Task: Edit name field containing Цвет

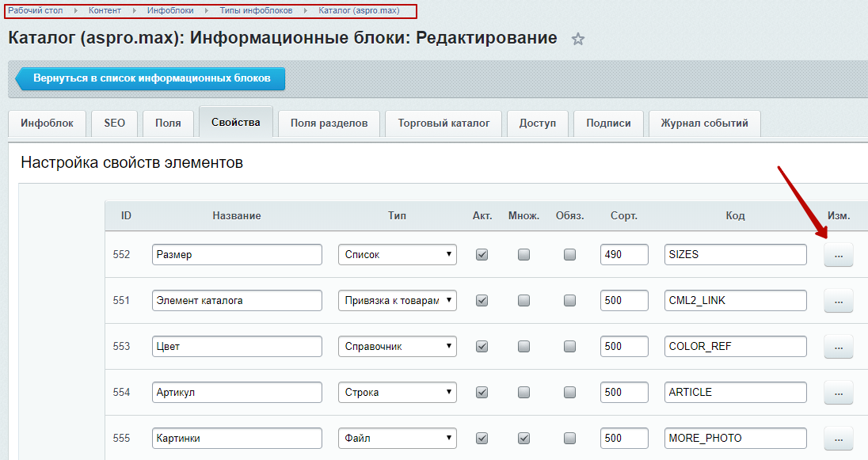Action: (x=237, y=347)
